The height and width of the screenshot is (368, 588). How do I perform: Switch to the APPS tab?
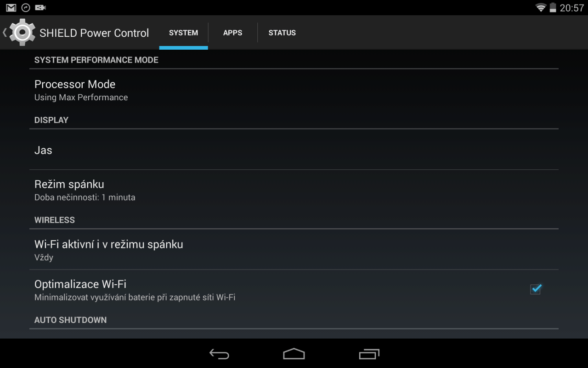tap(232, 33)
